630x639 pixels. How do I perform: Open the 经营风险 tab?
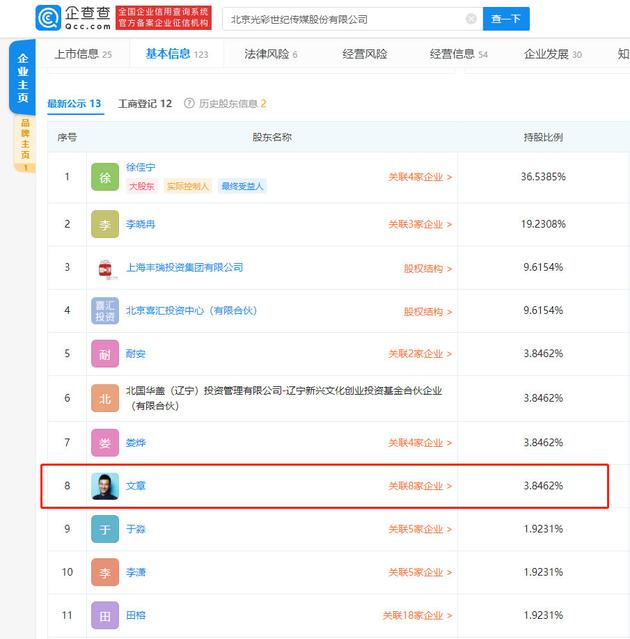tap(365, 54)
